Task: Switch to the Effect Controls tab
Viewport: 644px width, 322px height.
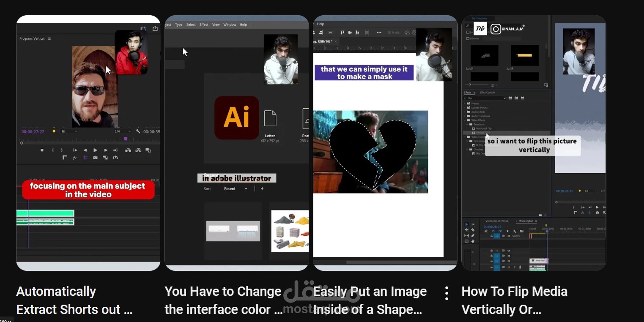Action: click(488, 93)
